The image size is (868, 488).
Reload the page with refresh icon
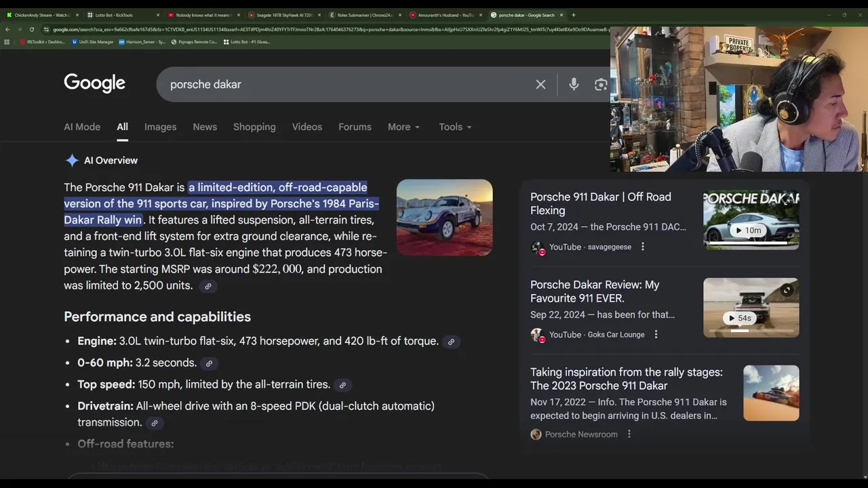[x=31, y=29]
